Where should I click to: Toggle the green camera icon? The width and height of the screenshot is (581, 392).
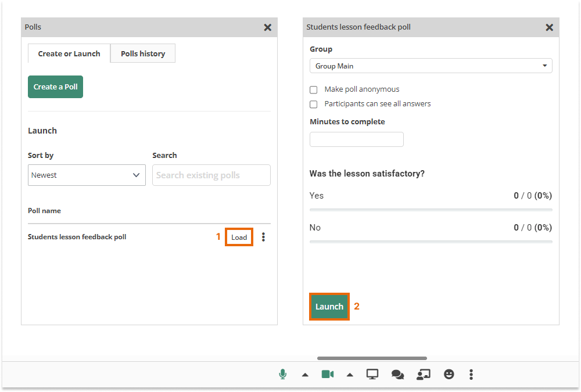(328, 374)
